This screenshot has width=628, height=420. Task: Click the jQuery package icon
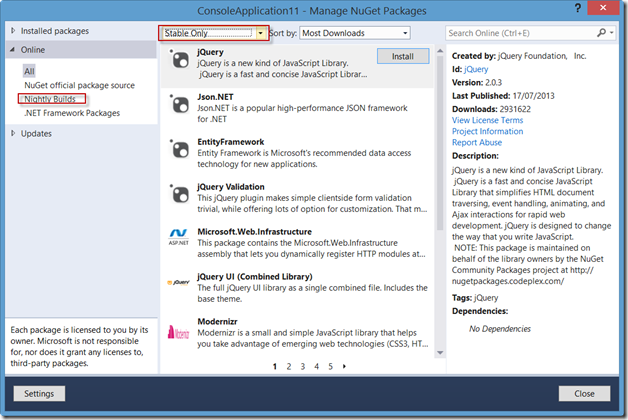pos(179,60)
